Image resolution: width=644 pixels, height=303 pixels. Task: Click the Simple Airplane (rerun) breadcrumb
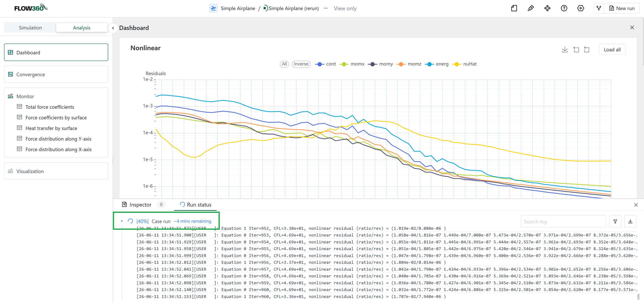pos(293,8)
